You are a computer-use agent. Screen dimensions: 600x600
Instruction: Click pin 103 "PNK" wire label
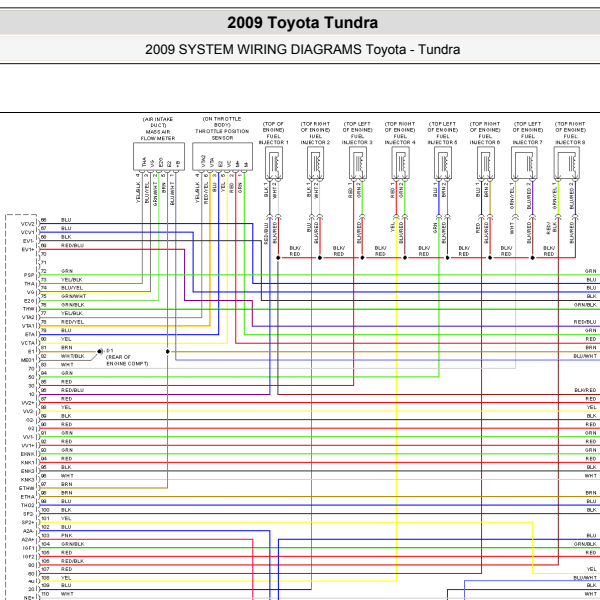tap(67, 535)
